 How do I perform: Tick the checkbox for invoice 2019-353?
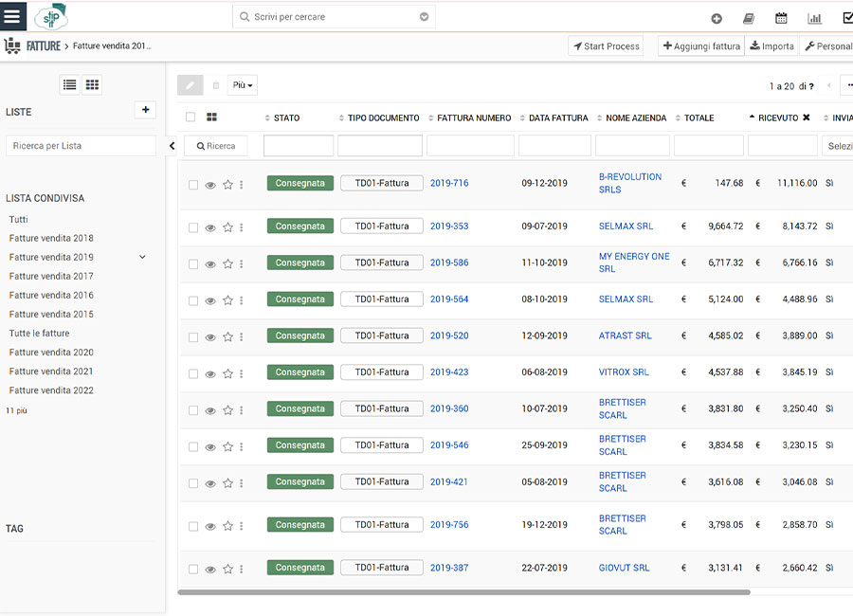pos(193,227)
